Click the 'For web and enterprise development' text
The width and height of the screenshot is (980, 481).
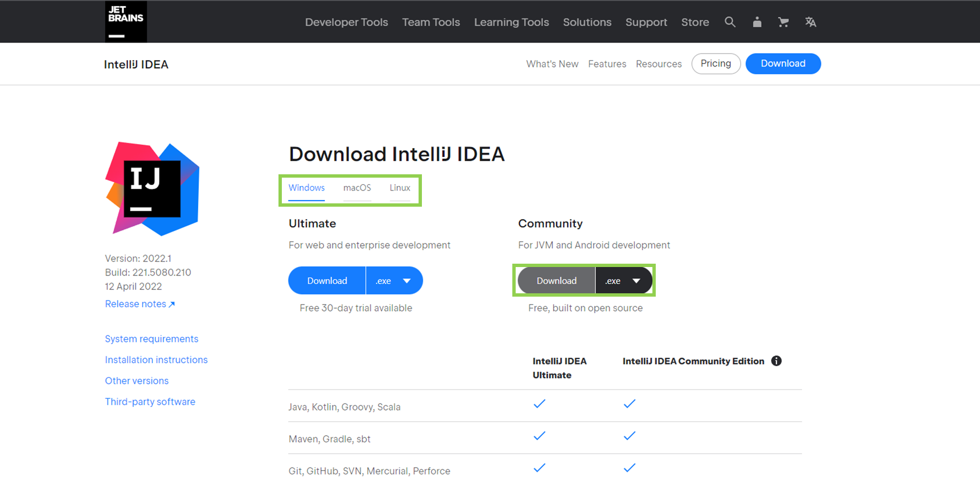369,245
